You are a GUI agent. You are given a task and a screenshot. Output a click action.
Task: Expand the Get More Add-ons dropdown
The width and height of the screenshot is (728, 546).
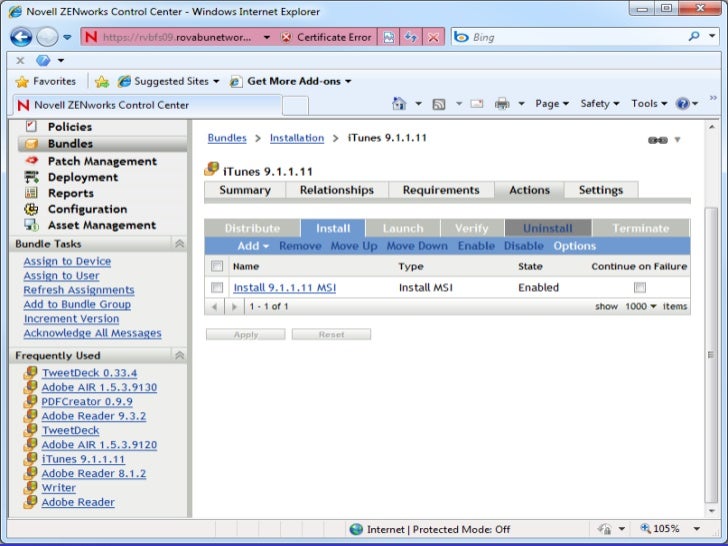click(x=348, y=81)
